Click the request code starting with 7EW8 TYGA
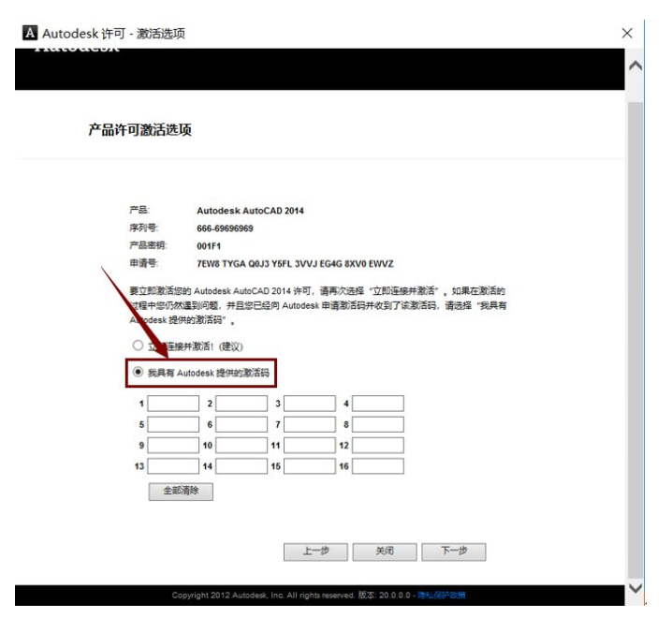Viewport: 672px width, 618px height. pyautogui.click(x=295, y=264)
